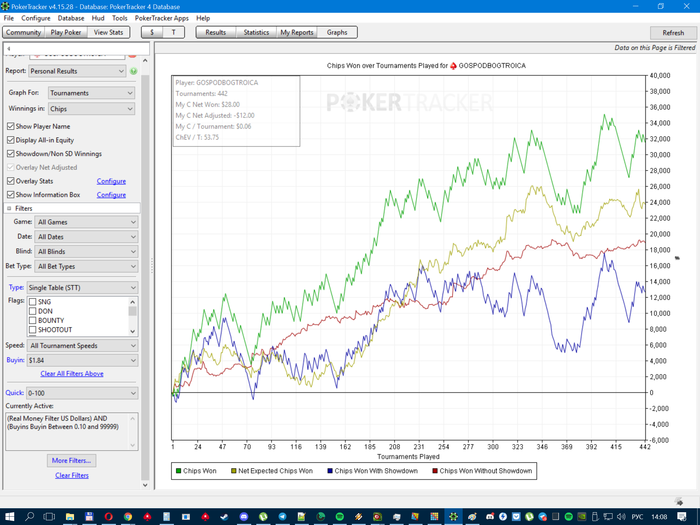The width and height of the screenshot is (700, 525).
Task: Check the DON flag checkbox
Action: (33, 311)
